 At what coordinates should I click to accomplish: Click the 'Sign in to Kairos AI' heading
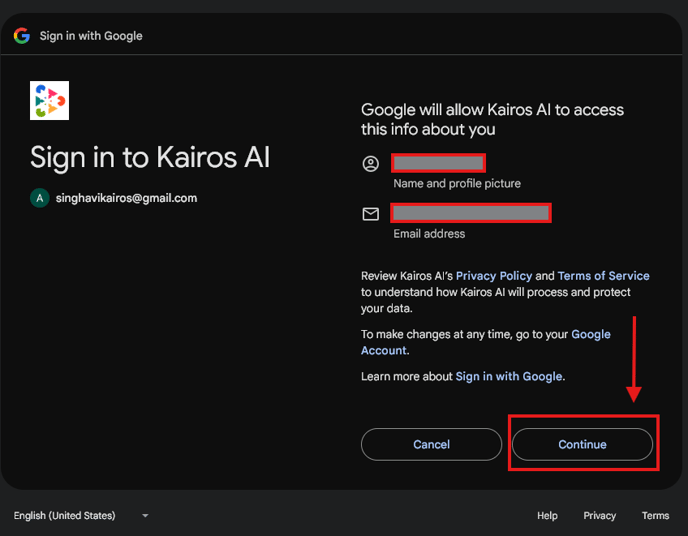150,157
